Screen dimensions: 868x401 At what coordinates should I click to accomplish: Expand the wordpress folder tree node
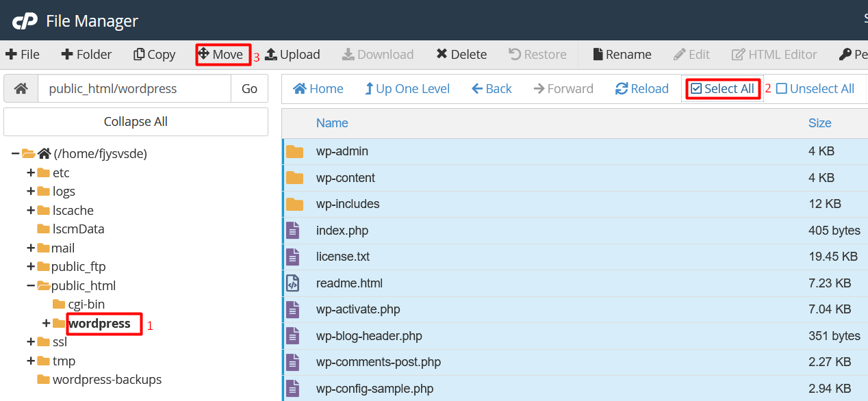[47, 324]
